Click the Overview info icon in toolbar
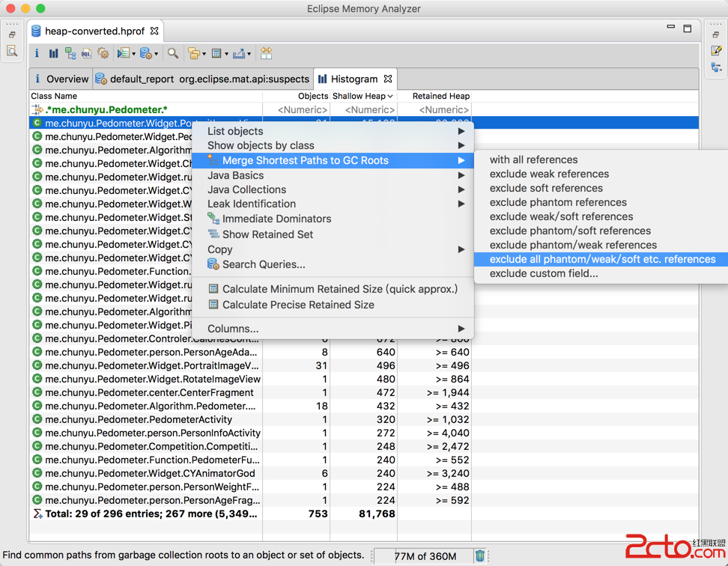This screenshot has height=566, width=728. [37, 54]
